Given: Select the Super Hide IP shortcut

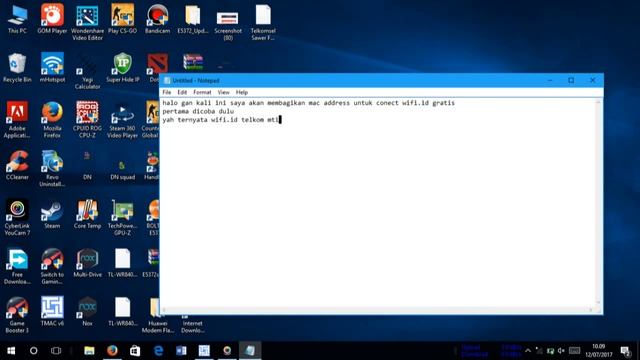Looking at the screenshot, I should point(122,68).
